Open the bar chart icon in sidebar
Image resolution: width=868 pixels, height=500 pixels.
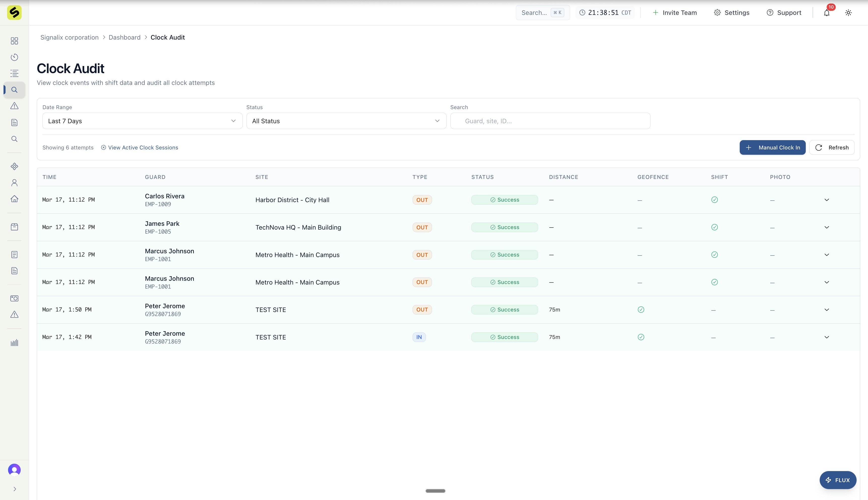click(14, 343)
